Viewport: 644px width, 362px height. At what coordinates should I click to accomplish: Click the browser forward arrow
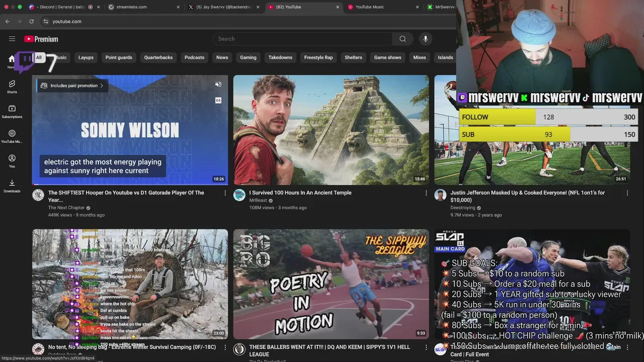click(20, 21)
